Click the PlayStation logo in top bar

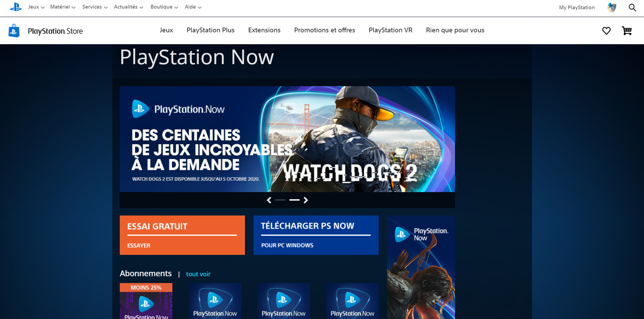click(16, 7)
